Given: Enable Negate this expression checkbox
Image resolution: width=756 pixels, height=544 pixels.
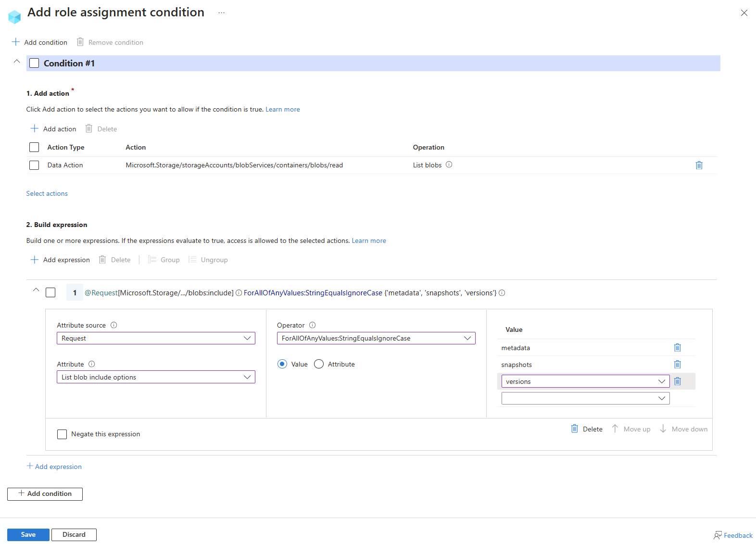Looking at the screenshot, I should point(62,434).
